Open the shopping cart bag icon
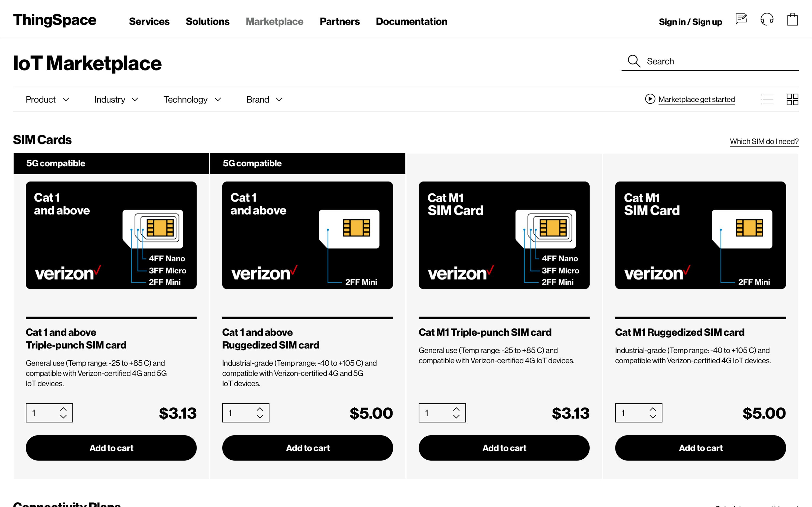 pos(792,19)
